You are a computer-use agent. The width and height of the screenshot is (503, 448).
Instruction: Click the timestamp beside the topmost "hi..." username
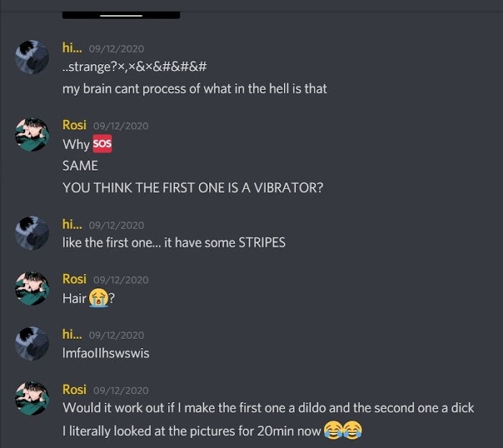116,50
